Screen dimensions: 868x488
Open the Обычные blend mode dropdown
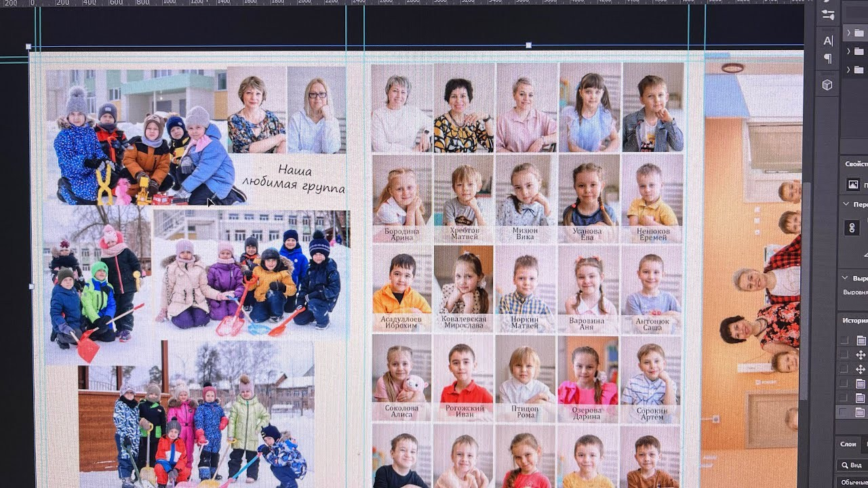coord(852,482)
